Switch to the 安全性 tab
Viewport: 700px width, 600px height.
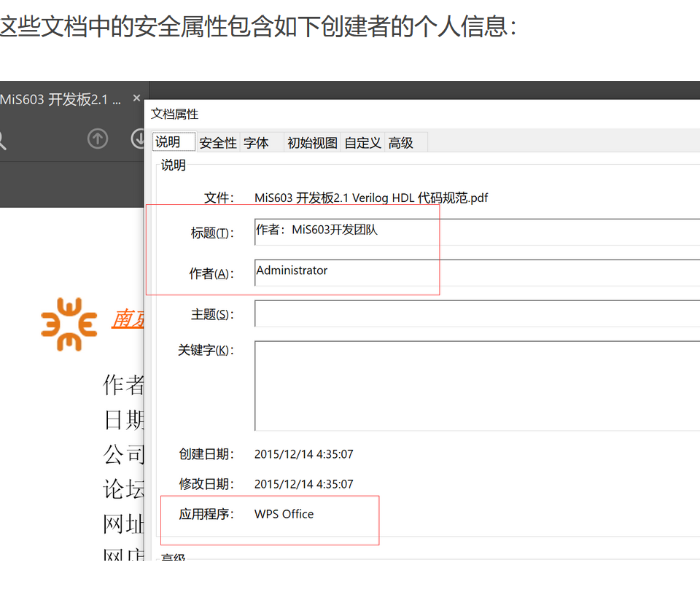(x=218, y=143)
